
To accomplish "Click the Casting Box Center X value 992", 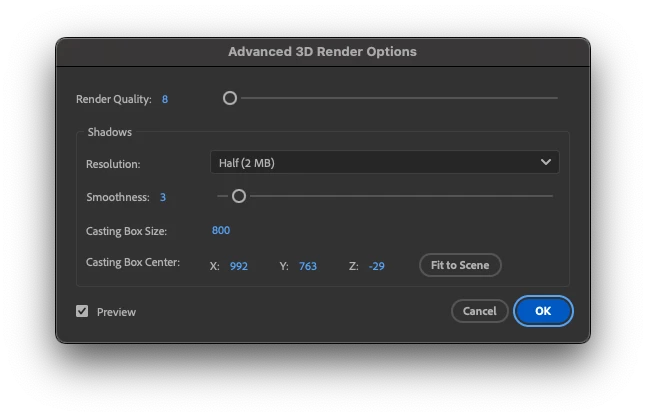I will [x=239, y=266].
